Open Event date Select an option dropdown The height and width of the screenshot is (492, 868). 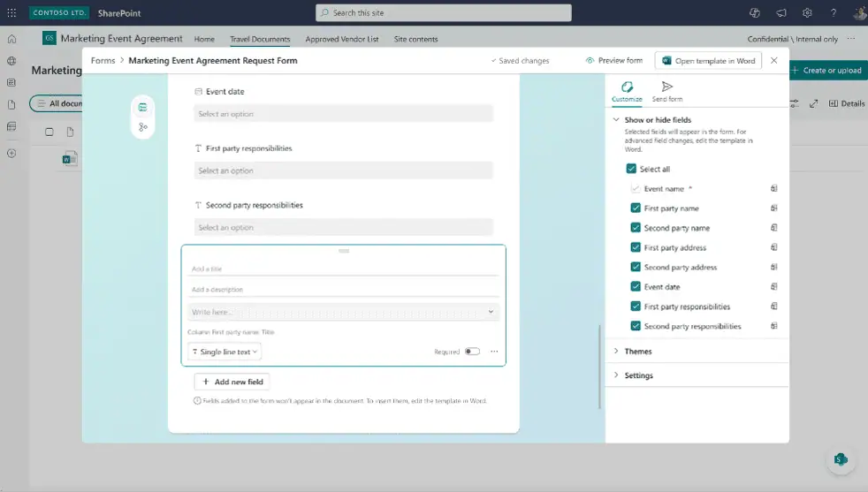(343, 113)
